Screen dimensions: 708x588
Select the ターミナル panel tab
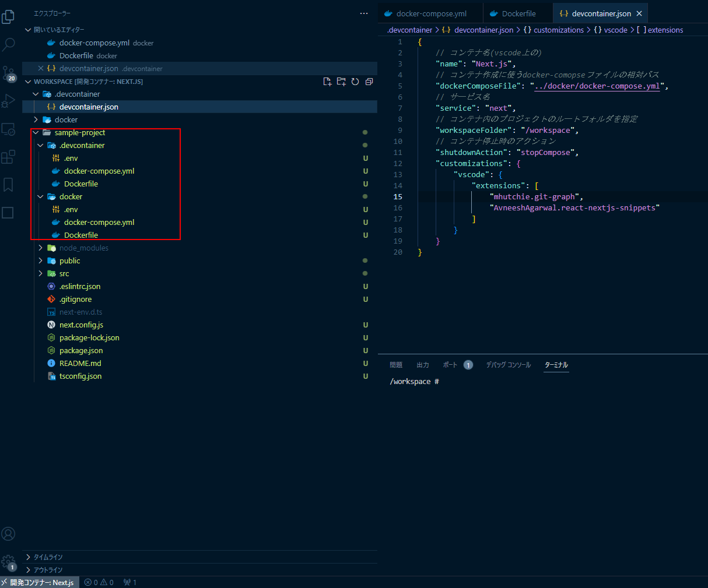point(556,365)
